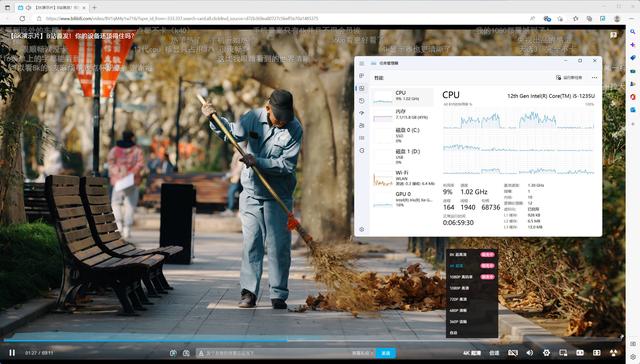Screen dimensions: 640x364
Task: Toggle danmaku subtitle display off icon
Action: tap(513, 353)
